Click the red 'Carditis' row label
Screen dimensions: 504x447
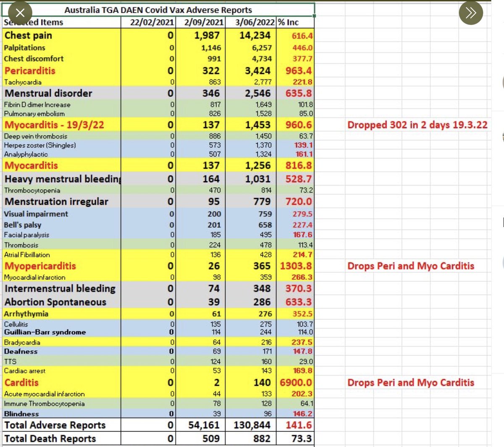pos(21,383)
